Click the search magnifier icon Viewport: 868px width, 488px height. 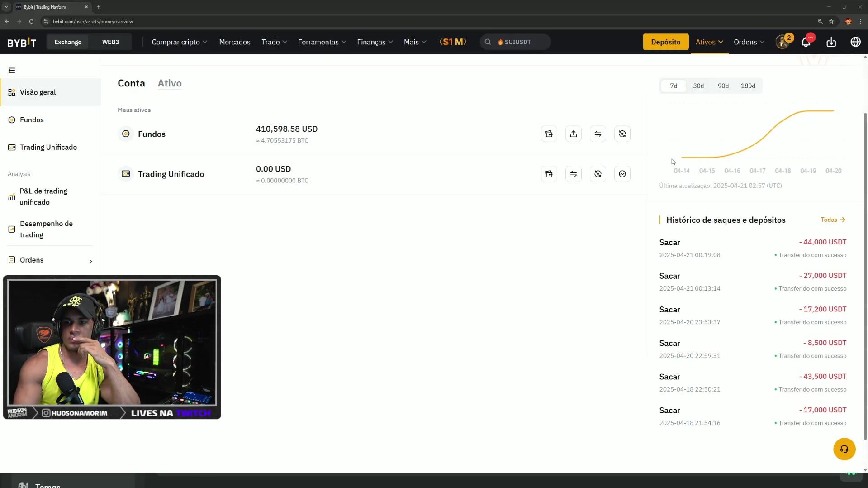point(488,42)
